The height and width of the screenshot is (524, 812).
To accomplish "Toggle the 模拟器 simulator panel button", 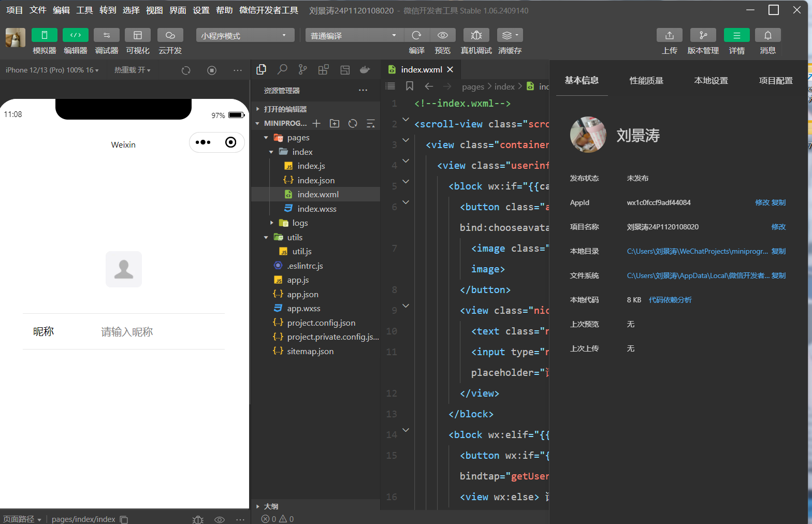I will pyautogui.click(x=45, y=35).
